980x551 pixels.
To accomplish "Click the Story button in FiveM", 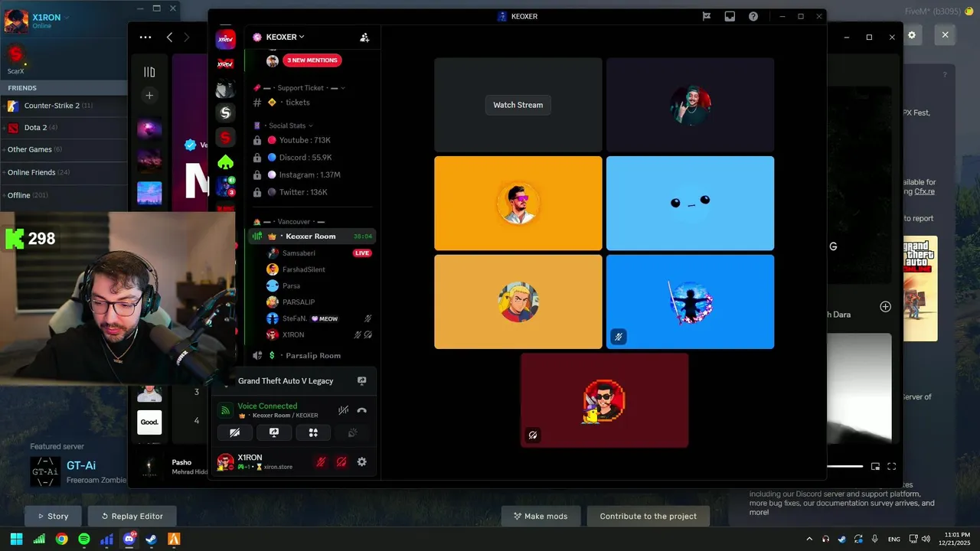I will (53, 516).
